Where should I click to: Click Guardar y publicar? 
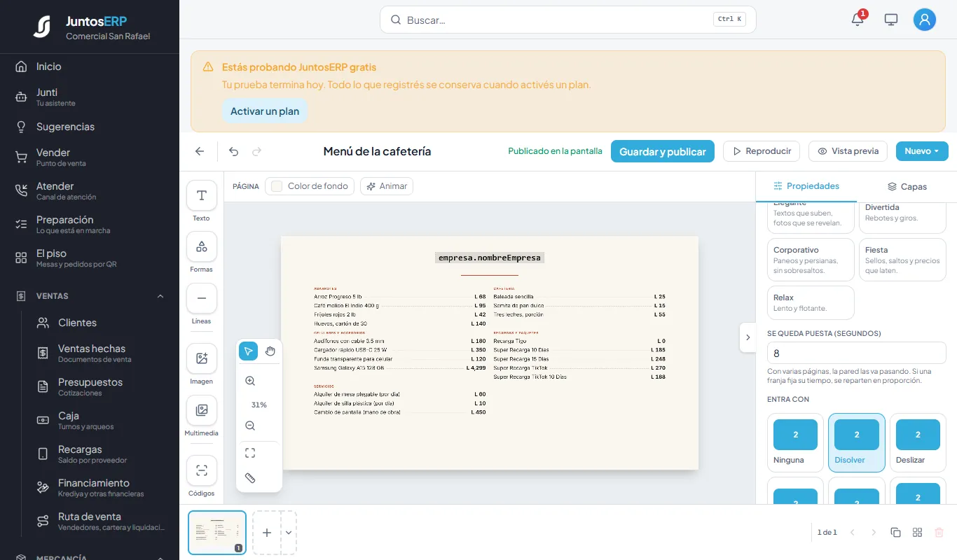point(663,151)
